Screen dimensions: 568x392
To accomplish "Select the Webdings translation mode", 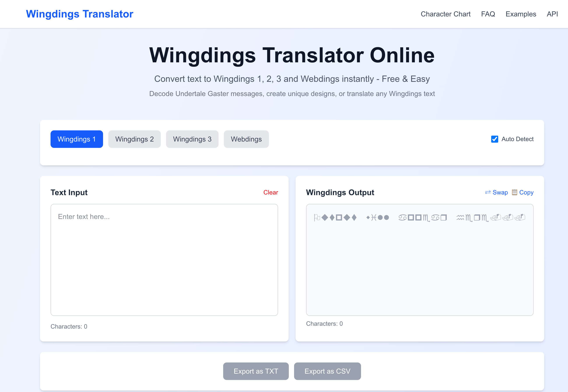I will click(246, 139).
